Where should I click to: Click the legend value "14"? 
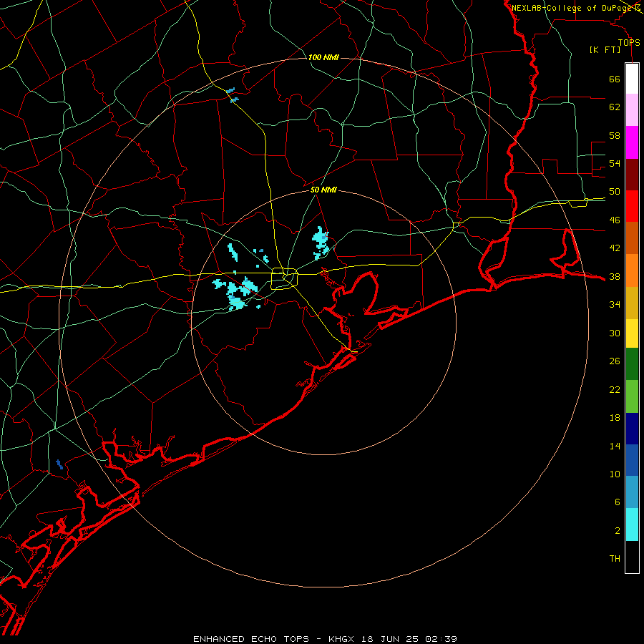[x=615, y=446]
